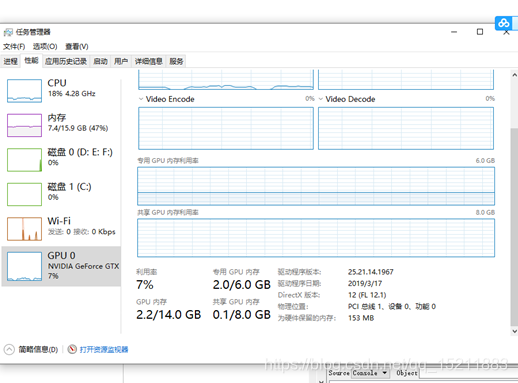Click the 153 MB reserved memory value
Viewport: 518px width, 383px height.
(361, 318)
